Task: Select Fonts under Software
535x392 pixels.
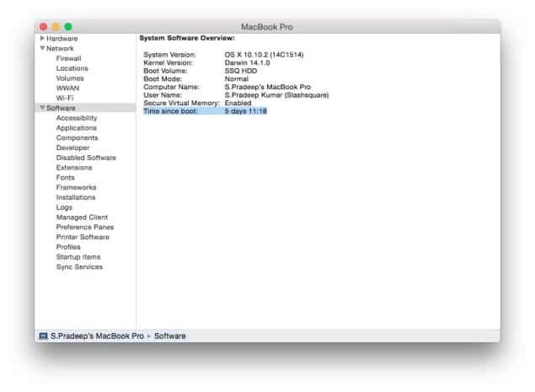Action: pyautogui.click(x=65, y=177)
